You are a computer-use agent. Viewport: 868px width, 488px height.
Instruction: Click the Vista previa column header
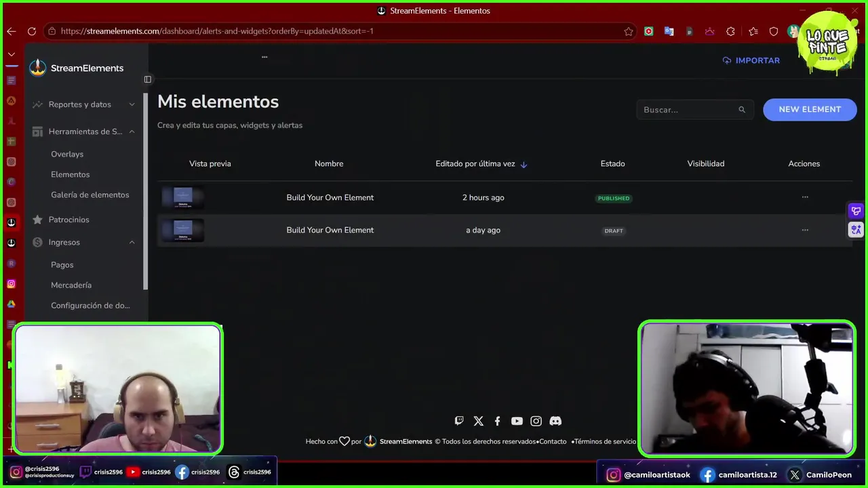click(x=210, y=164)
